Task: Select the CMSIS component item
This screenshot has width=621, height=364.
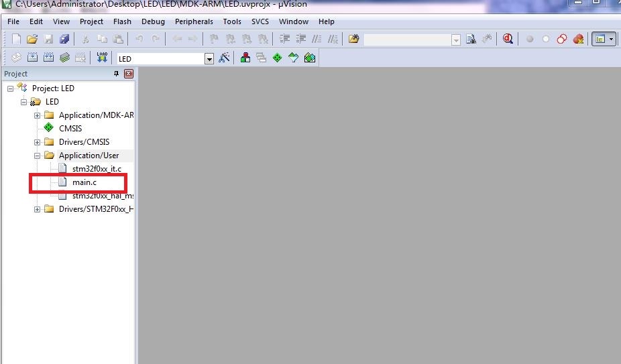Action: tap(70, 128)
